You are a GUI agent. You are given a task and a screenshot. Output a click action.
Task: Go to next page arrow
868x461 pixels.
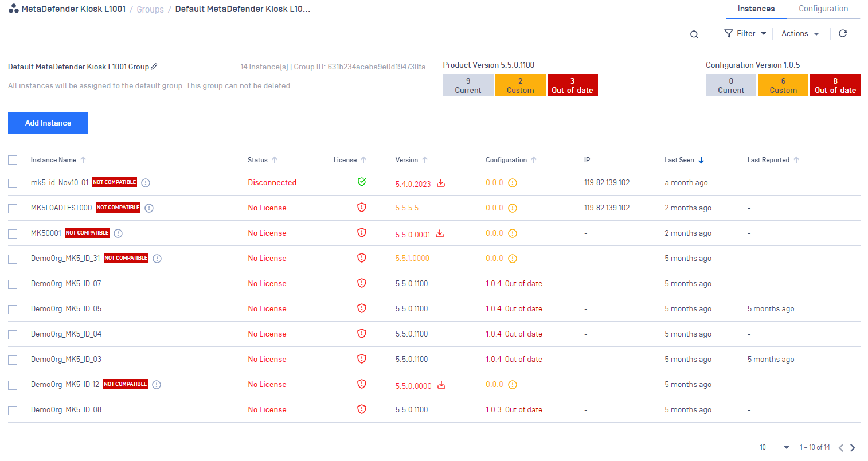pyautogui.click(x=853, y=448)
